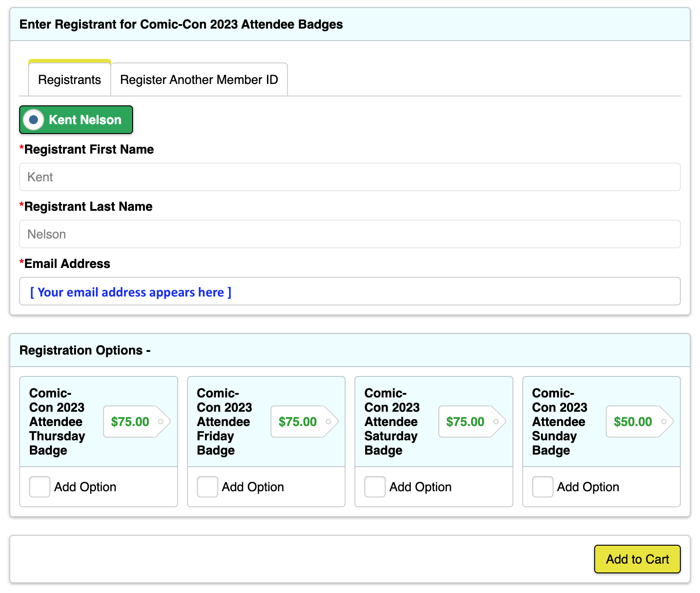Check Add Option for Sunday Badge
Image resolution: width=700 pixels, height=593 pixels.
click(543, 487)
